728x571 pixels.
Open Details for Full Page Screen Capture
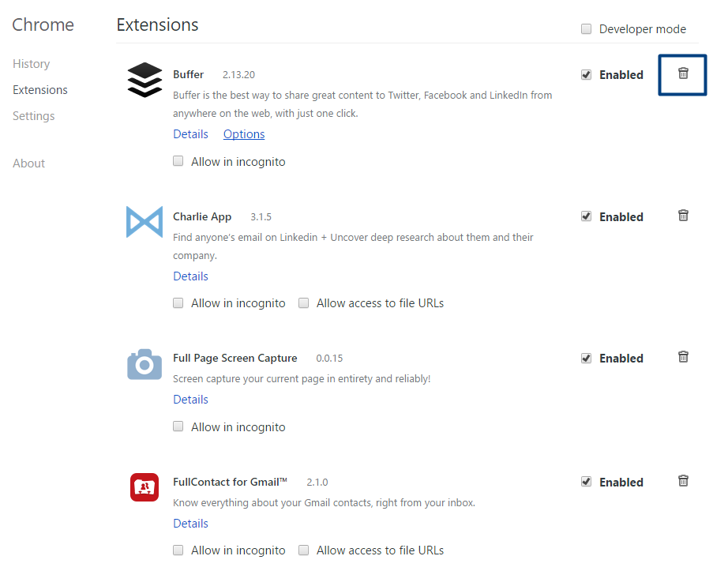click(190, 400)
